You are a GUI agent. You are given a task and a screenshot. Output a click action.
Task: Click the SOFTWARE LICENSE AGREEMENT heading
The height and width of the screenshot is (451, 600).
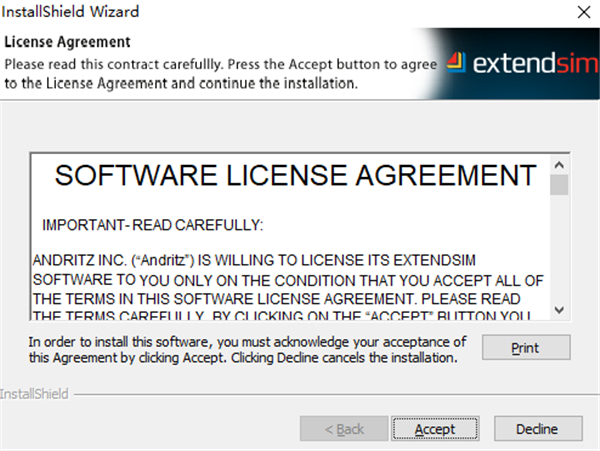294,176
